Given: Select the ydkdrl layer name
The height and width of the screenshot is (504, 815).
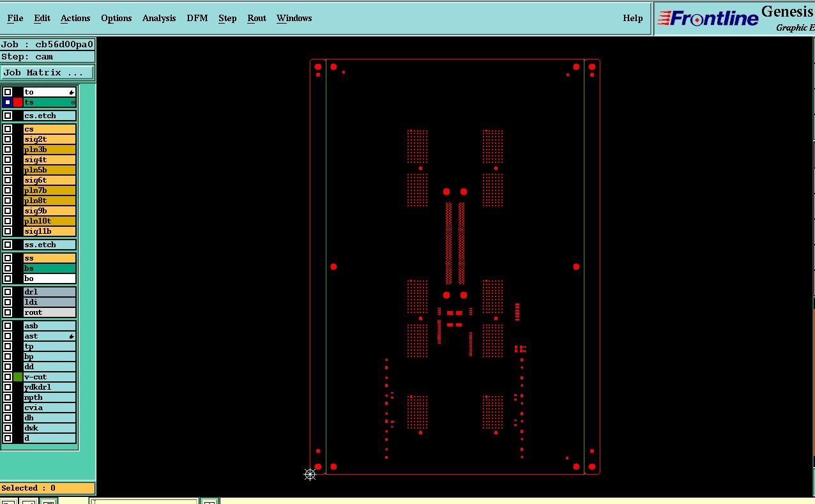Looking at the screenshot, I should (50, 387).
